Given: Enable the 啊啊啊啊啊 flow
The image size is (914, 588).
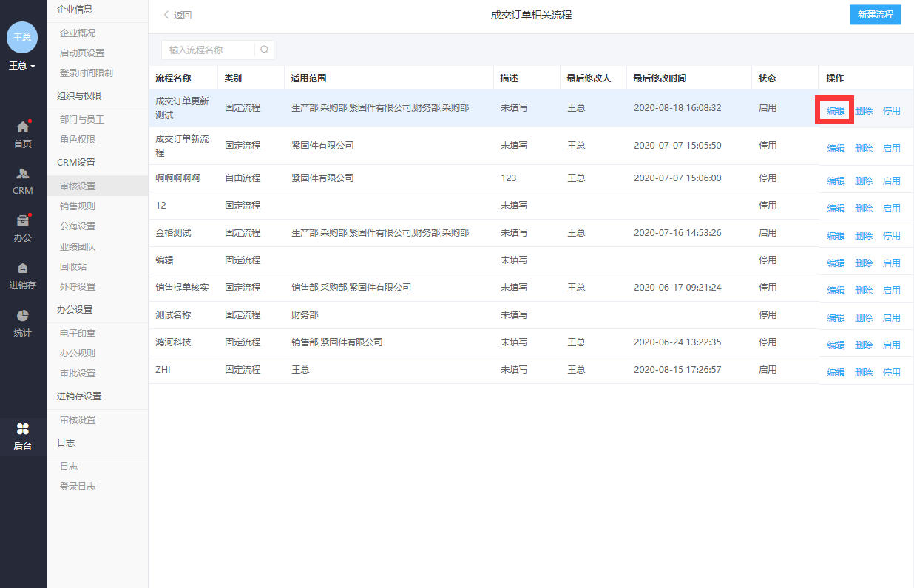Looking at the screenshot, I should 892,181.
